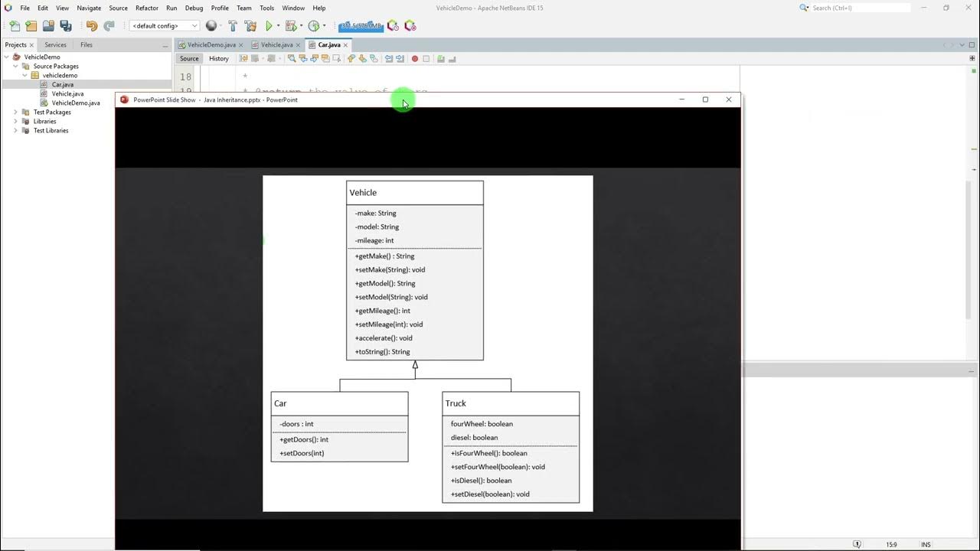Click the Open Project toolbar icon
Viewport: 980px width, 551px height.
pos(48,25)
